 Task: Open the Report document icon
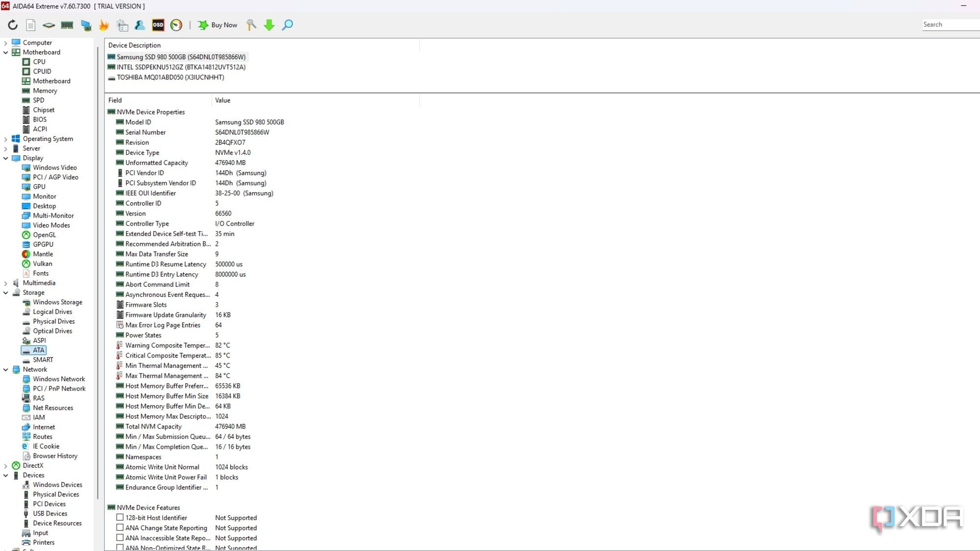pyautogui.click(x=30, y=25)
